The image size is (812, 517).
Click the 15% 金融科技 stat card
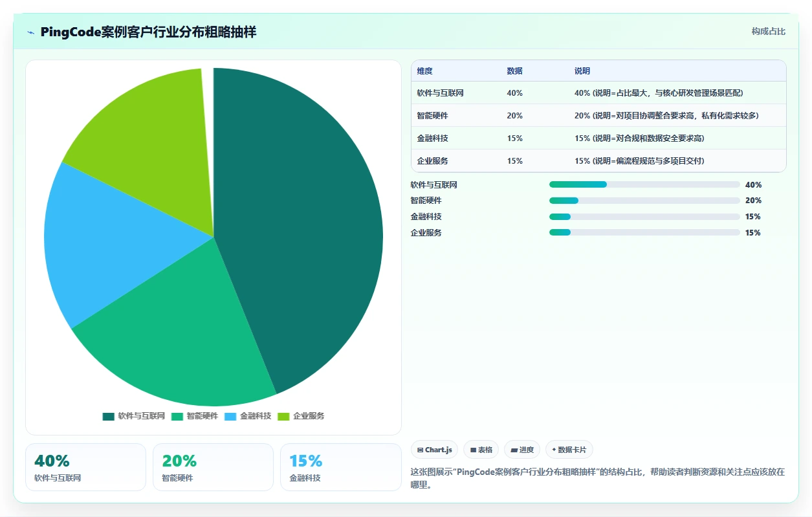(341, 467)
